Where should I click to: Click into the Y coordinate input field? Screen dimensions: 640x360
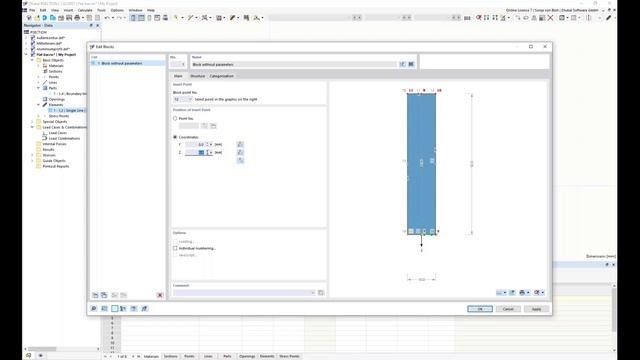(196, 144)
